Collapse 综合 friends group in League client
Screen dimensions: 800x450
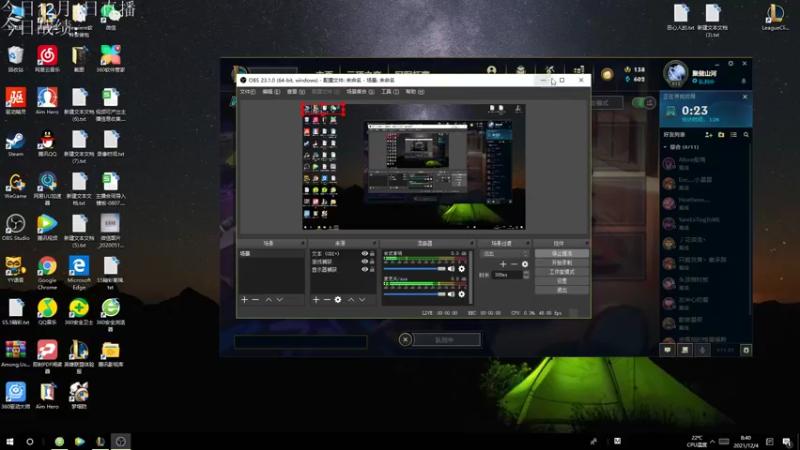[x=665, y=147]
